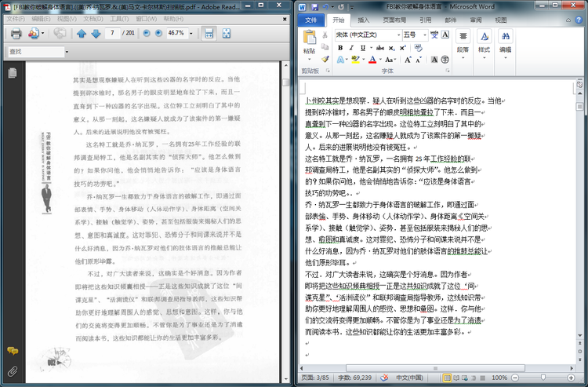The height and width of the screenshot is (387, 588).
Task: Click the Word Save icon
Action: point(316,5)
